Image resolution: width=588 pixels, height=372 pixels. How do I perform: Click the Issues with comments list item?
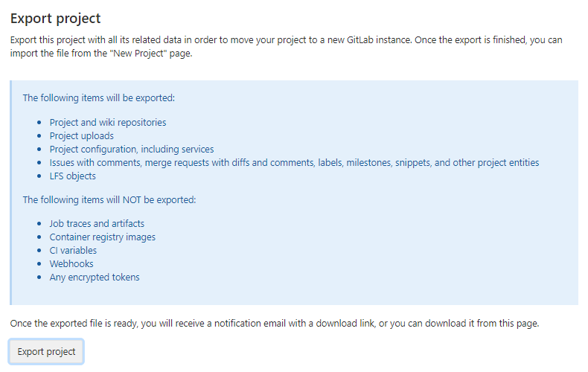pos(294,162)
